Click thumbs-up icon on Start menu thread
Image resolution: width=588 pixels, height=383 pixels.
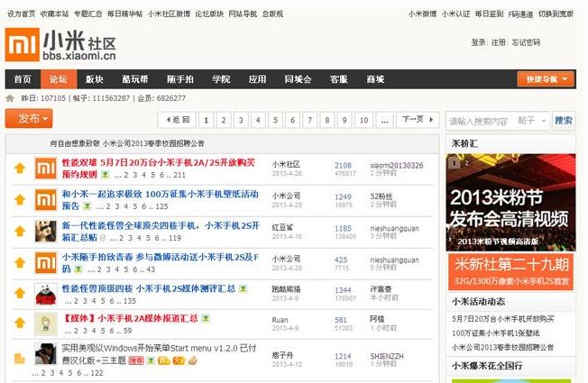192,360
